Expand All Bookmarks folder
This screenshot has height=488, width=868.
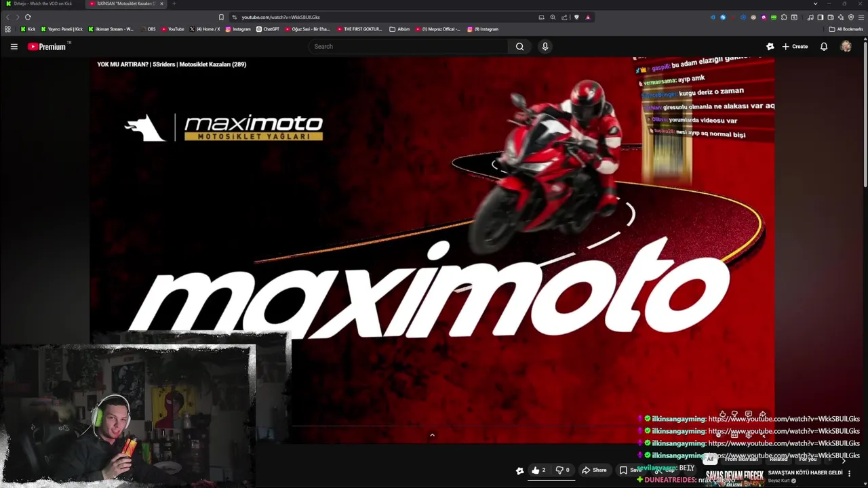click(x=846, y=29)
